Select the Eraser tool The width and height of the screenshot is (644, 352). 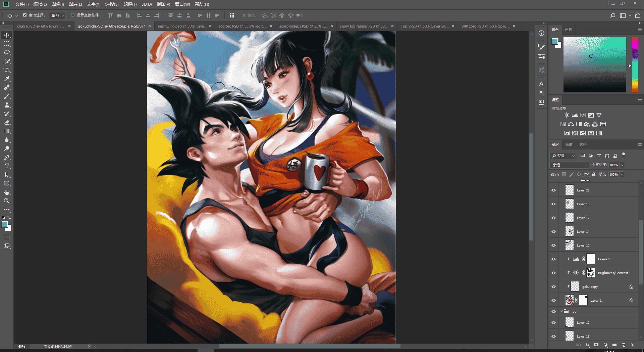[x=7, y=122]
